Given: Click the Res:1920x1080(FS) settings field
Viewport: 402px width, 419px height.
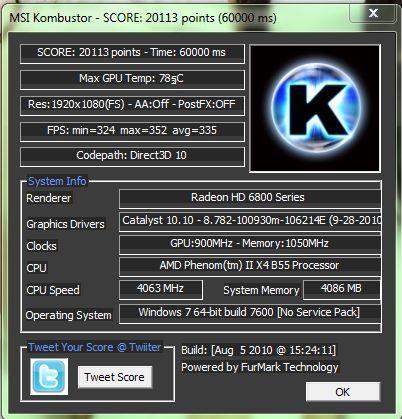Looking at the screenshot, I should coord(132,105).
